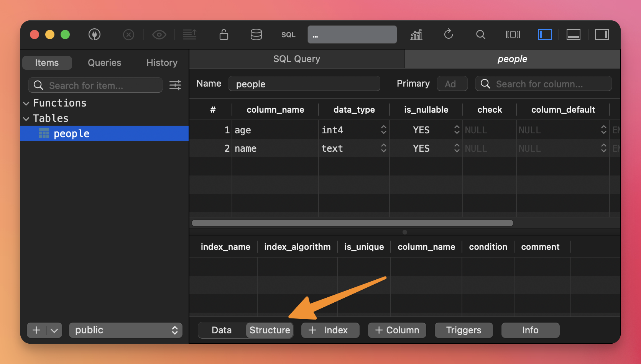This screenshot has width=641, height=364.
Task: Toggle the left sidebar panel
Action: (x=545, y=35)
